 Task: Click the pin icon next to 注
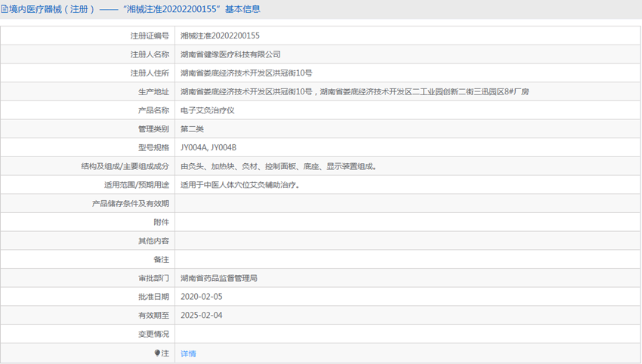point(157,353)
